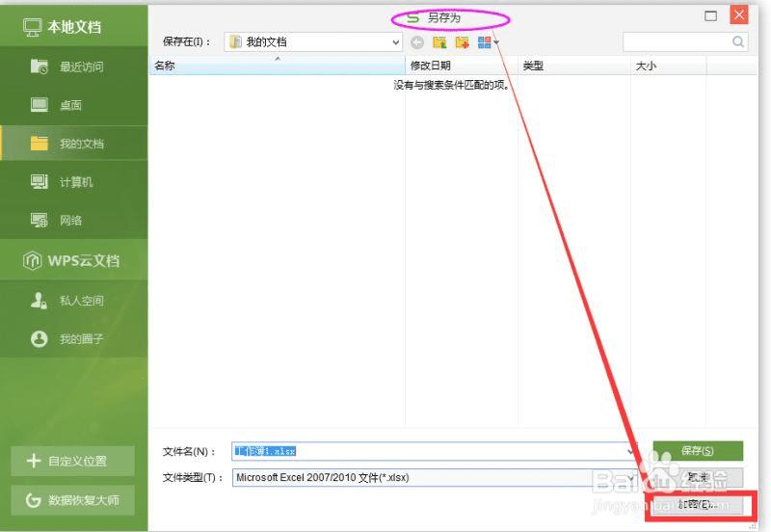
Task: Click the up-one-level folder icon
Action: 439,42
